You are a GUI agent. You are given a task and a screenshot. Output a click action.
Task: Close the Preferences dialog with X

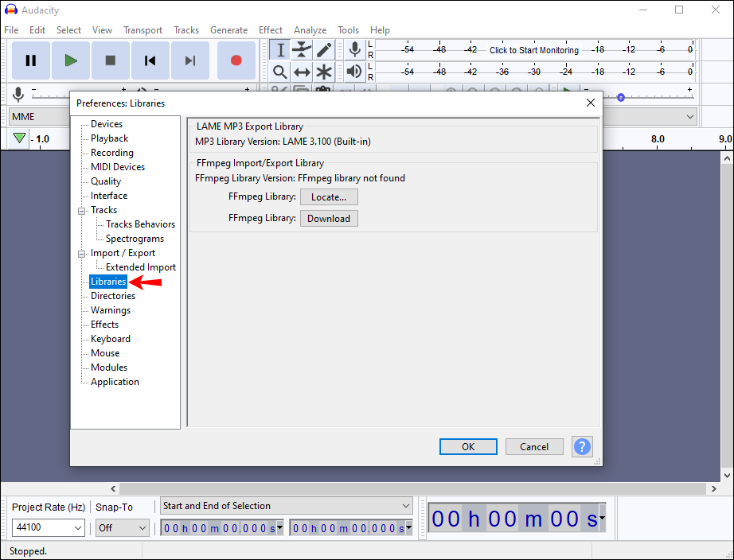591,103
